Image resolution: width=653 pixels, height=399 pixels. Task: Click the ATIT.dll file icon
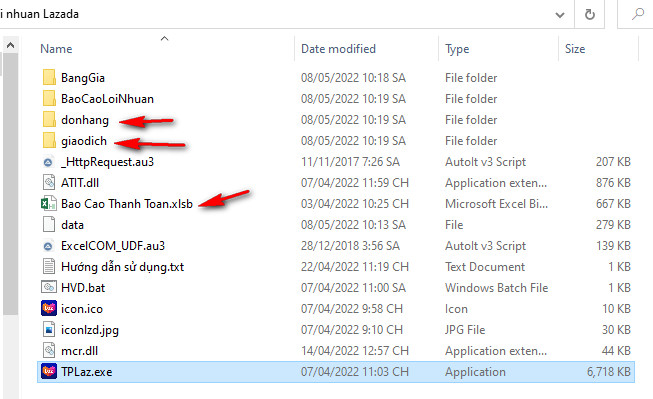pyautogui.click(x=49, y=182)
